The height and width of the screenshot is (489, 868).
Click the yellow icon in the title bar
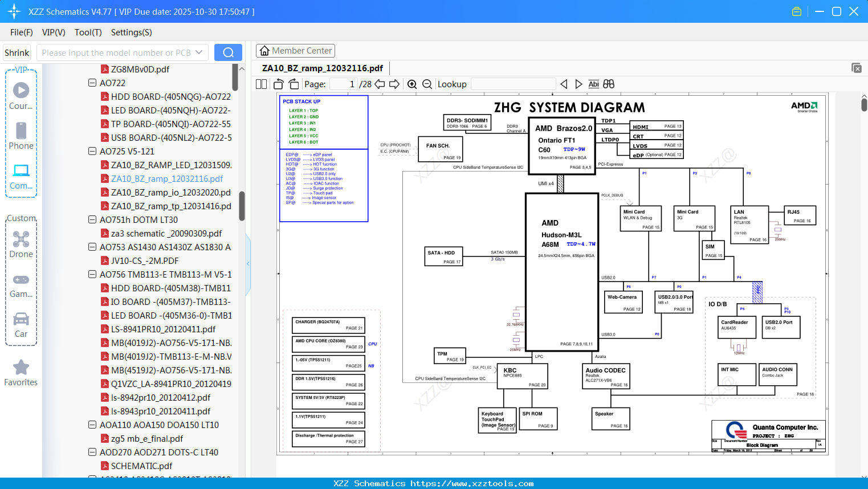797,11
